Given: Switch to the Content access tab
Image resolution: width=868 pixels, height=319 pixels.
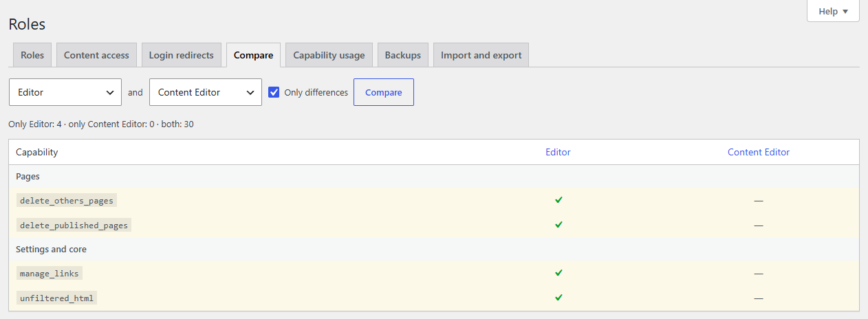Looking at the screenshot, I should 96,55.
